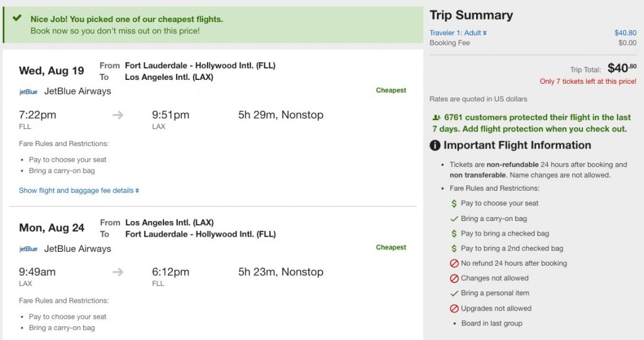Click the checkmark icon beside Bring a personal item
644x340 pixels.
(x=454, y=293)
